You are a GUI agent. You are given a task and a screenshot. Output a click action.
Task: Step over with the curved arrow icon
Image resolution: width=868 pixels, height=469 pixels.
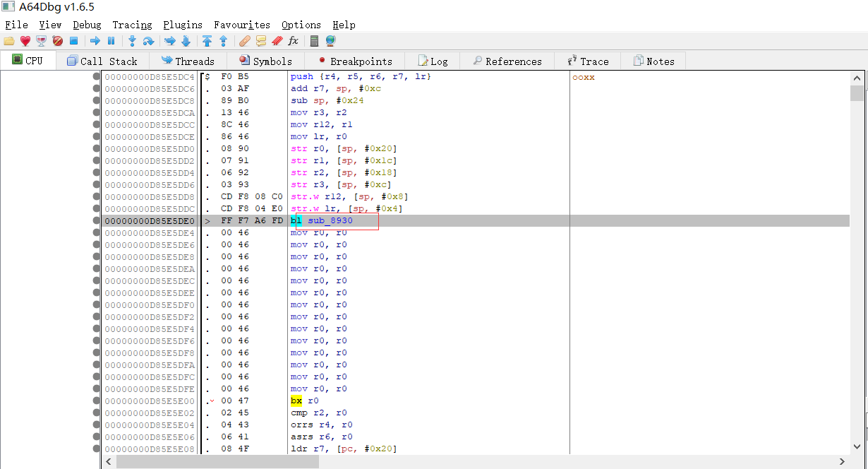tap(148, 41)
